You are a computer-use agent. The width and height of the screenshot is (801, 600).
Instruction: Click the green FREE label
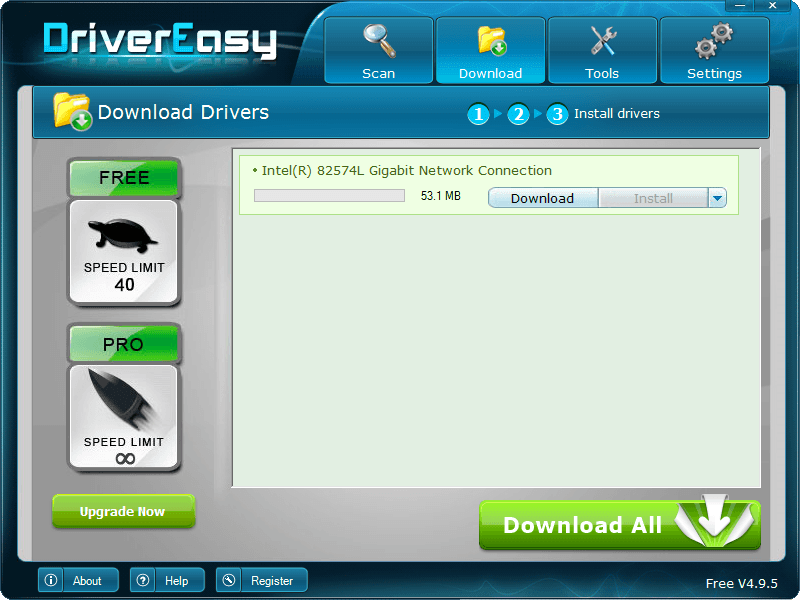pyautogui.click(x=124, y=178)
